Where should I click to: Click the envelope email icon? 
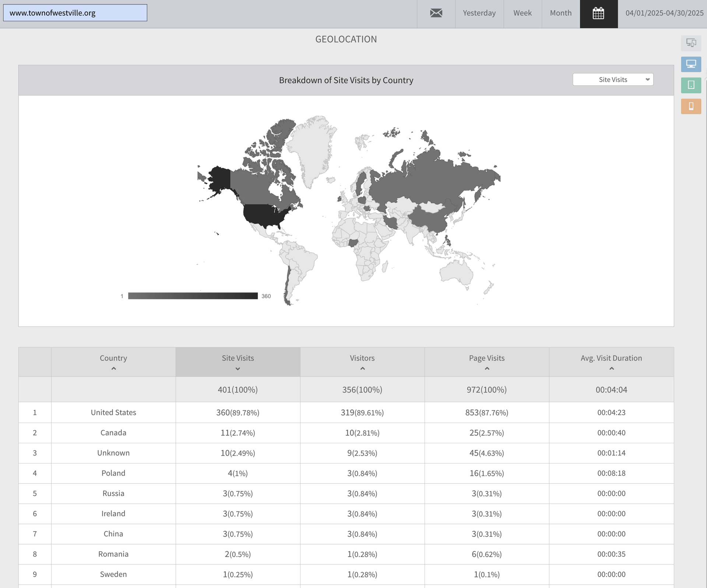point(436,13)
